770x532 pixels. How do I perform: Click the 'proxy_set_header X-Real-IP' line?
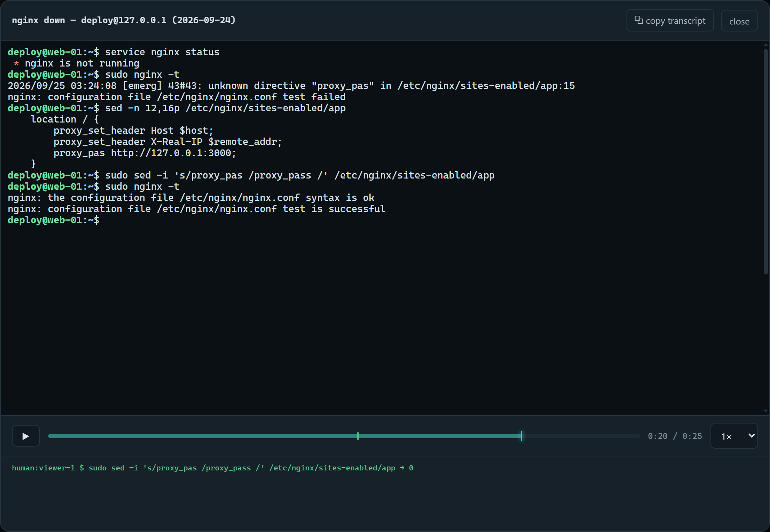(168, 142)
